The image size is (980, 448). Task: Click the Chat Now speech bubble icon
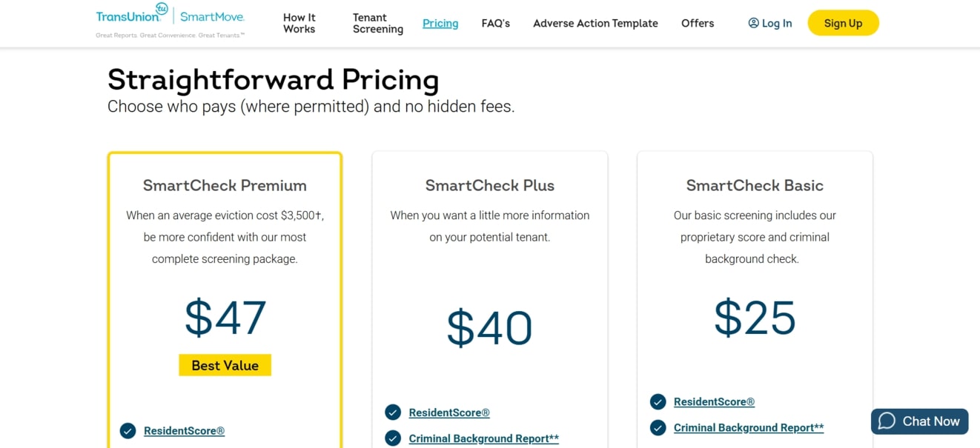pos(887,421)
